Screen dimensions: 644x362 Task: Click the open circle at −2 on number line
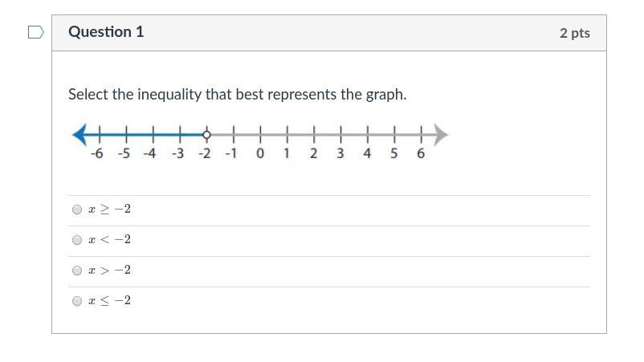point(206,135)
